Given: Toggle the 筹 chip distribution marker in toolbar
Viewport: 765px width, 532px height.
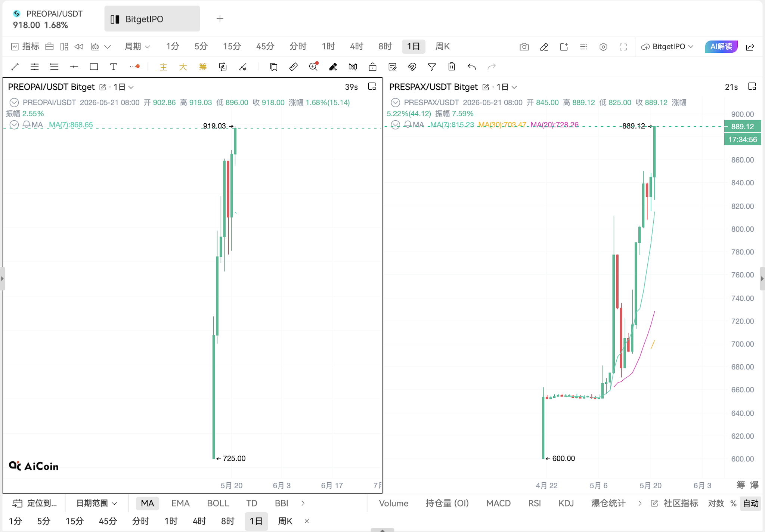Looking at the screenshot, I should click(x=203, y=67).
